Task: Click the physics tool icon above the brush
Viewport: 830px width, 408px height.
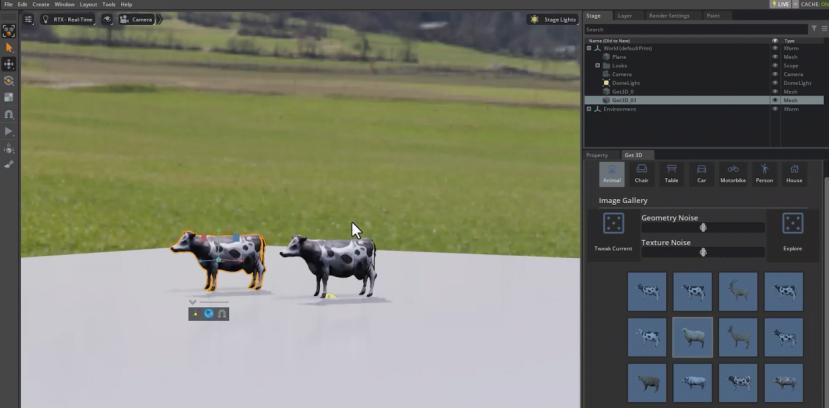Action: [x=8, y=148]
